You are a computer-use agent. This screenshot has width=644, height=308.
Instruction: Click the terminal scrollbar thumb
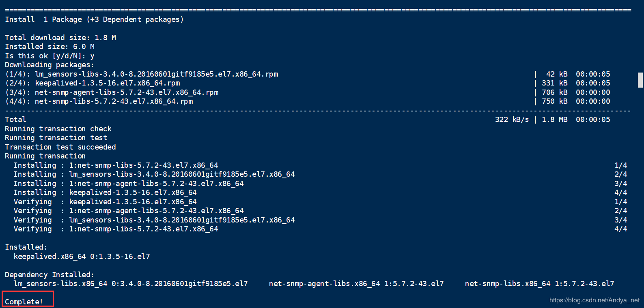click(640, 80)
